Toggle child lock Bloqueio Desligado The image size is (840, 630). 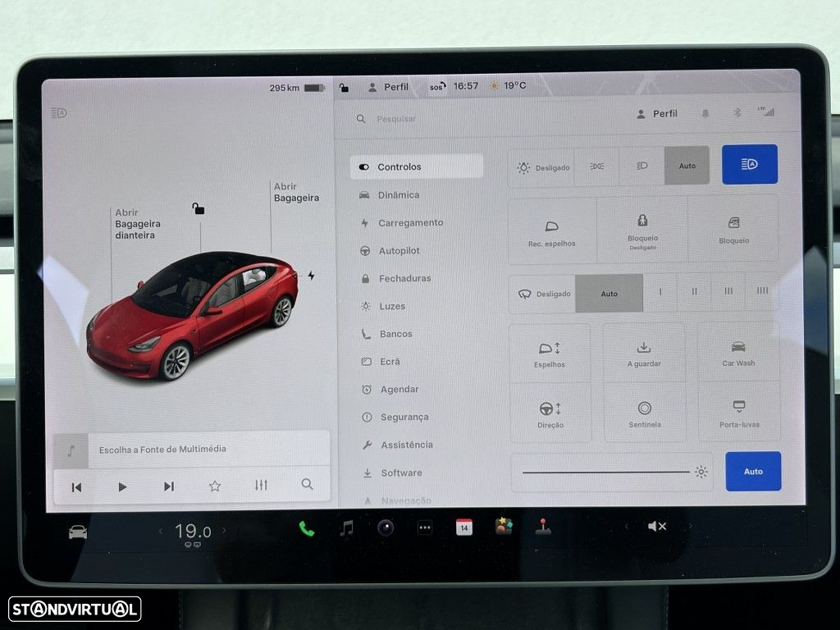pos(642,231)
